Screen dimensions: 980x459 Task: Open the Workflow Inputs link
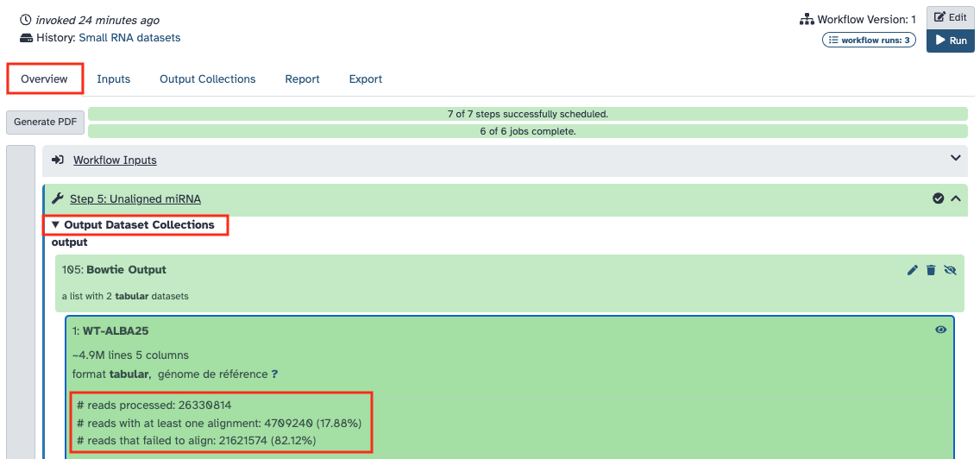pos(115,160)
